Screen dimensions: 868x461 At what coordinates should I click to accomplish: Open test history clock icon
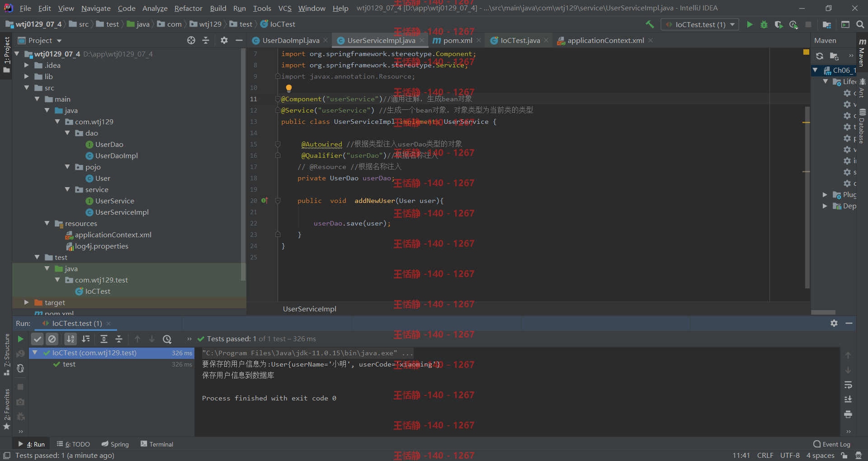(167, 339)
